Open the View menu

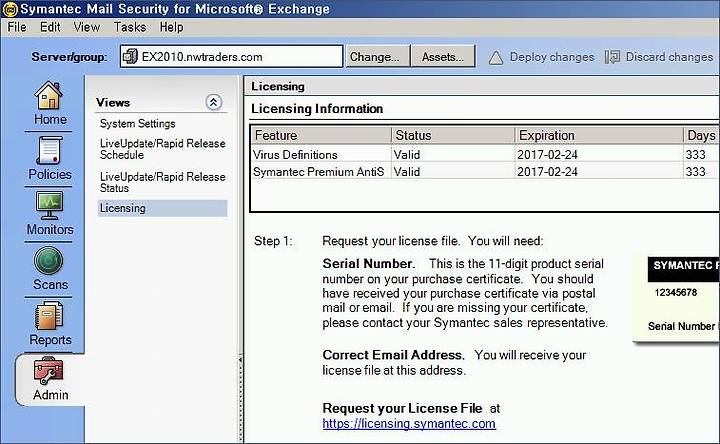(87, 27)
